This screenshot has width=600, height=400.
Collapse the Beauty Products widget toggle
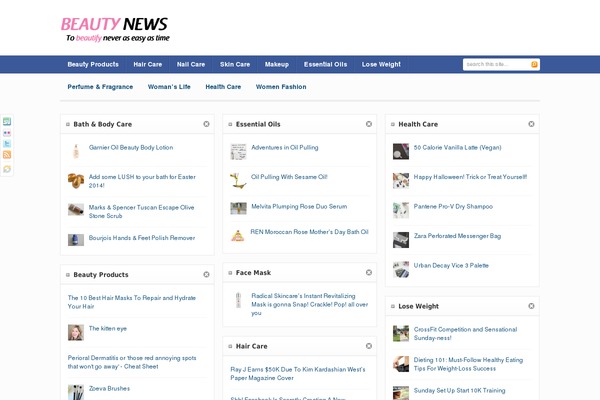point(68,275)
